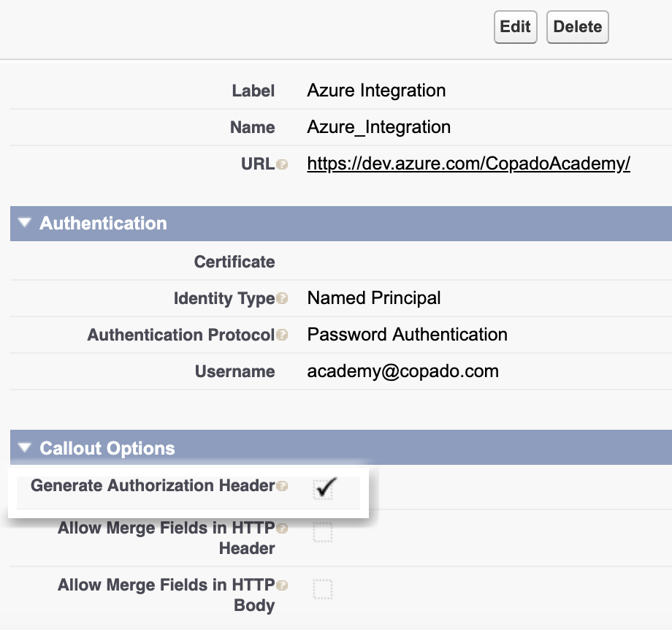Select the 'academy@copado.com' username value
Image resolution: width=672 pixels, height=630 pixels.
tap(403, 371)
